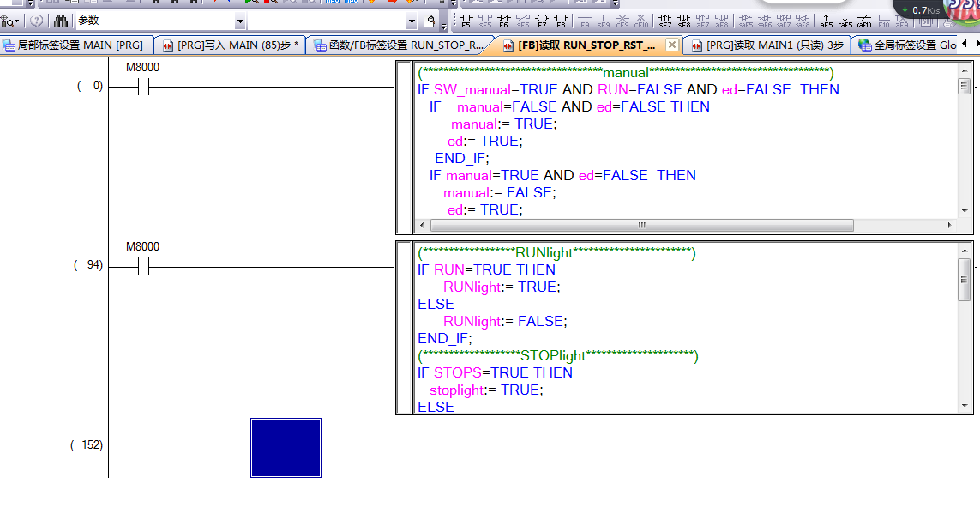Insert rising pulse contact sF7 icon
980x508 pixels.
pyautogui.click(x=665, y=21)
